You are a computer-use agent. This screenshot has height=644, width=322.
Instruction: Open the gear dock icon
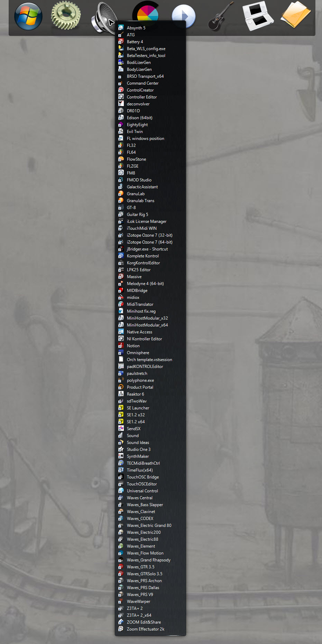coord(66,16)
